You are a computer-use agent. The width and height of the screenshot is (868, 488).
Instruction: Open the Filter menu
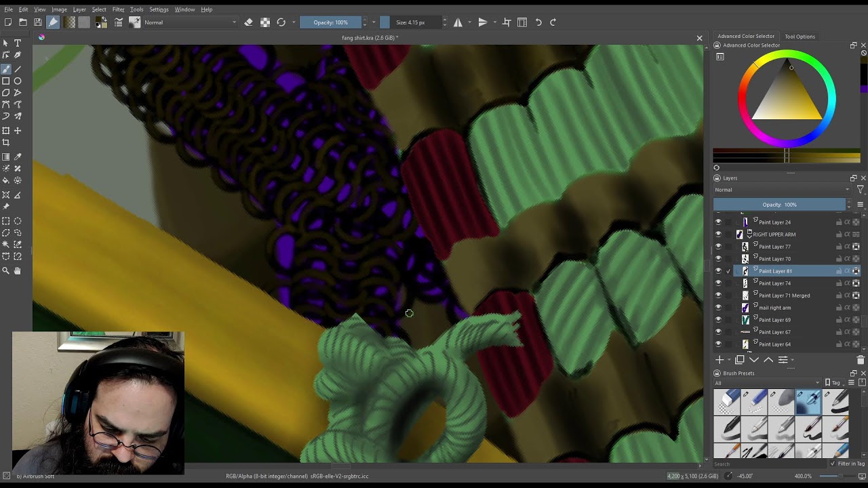click(118, 9)
